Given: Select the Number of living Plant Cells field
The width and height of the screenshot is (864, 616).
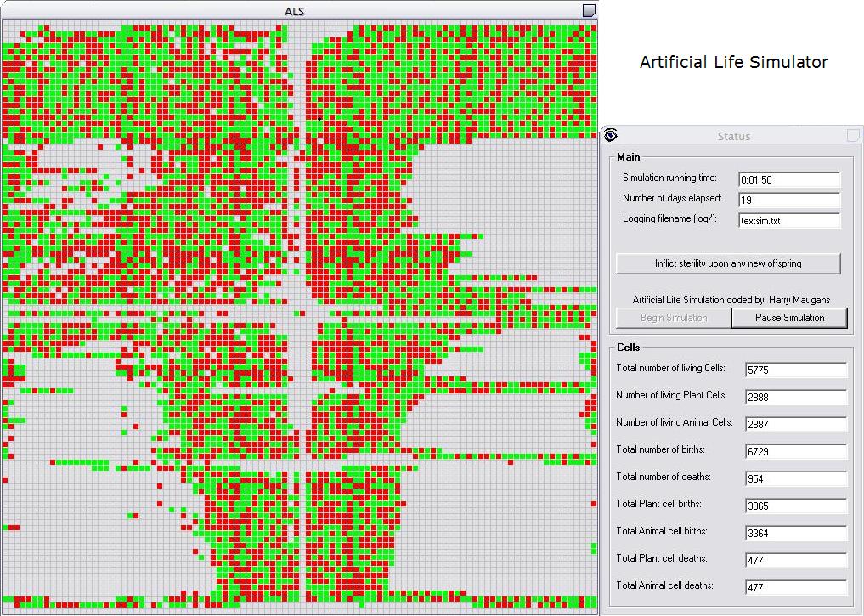Looking at the screenshot, I should [796, 397].
